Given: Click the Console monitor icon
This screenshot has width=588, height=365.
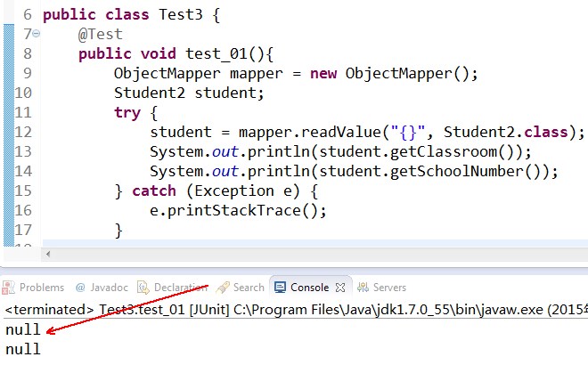Looking at the screenshot, I should pos(280,288).
